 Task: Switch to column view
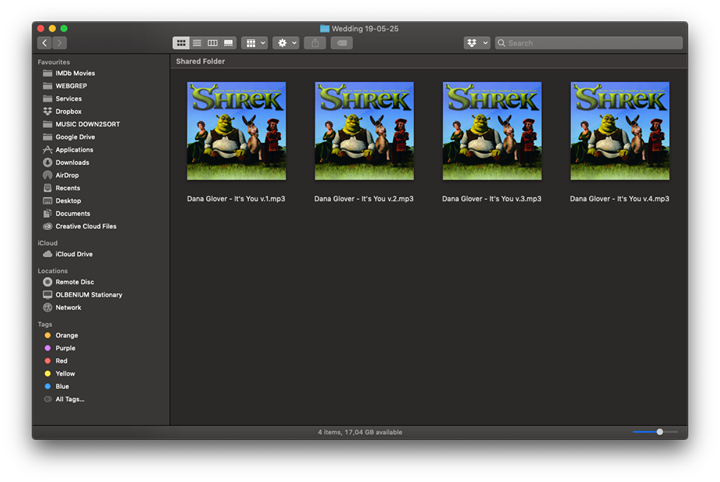point(213,43)
